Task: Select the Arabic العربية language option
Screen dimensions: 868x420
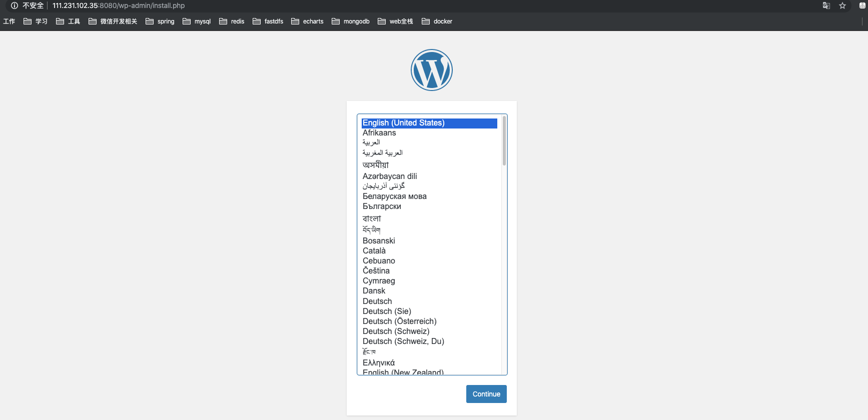Action: pyautogui.click(x=429, y=142)
